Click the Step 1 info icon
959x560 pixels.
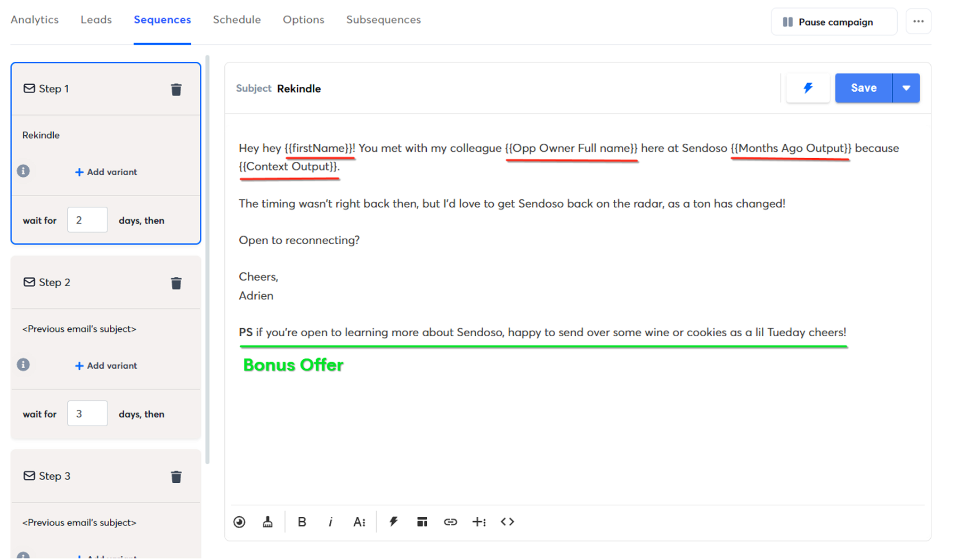click(x=23, y=171)
